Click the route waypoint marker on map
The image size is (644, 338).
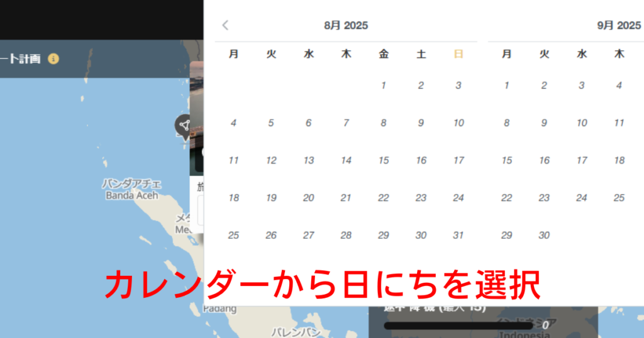[184, 126]
